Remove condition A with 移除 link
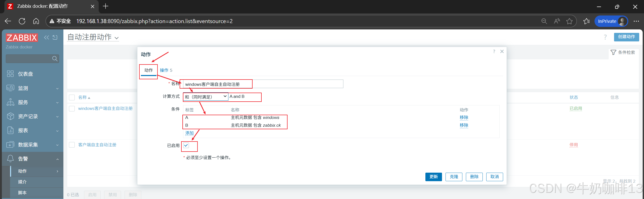Image resolution: width=644 pixels, height=199 pixels. point(464,117)
